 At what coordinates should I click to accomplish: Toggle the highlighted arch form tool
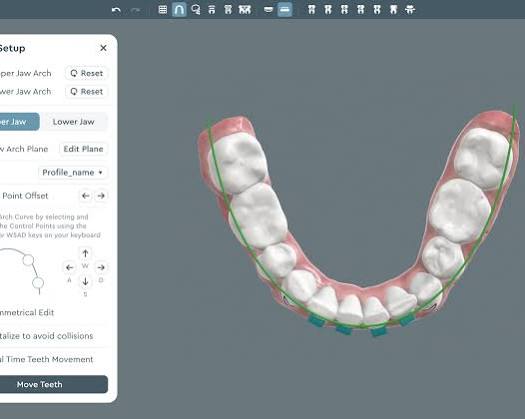click(x=179, y=9)
